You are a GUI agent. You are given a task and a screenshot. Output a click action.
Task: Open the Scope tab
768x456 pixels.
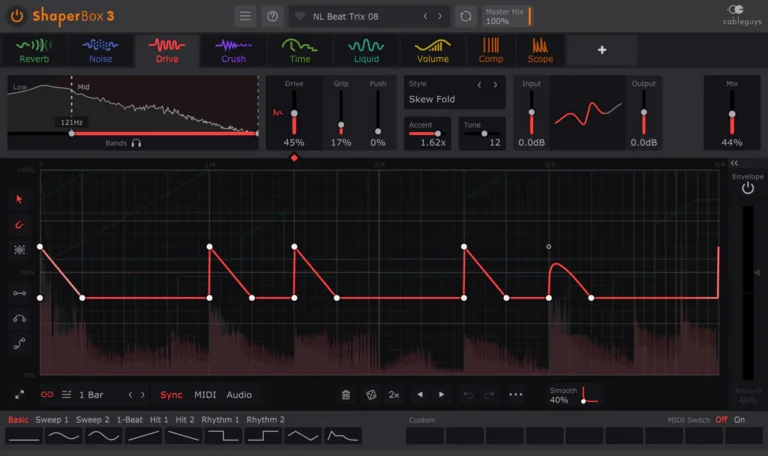coord(540,50)
